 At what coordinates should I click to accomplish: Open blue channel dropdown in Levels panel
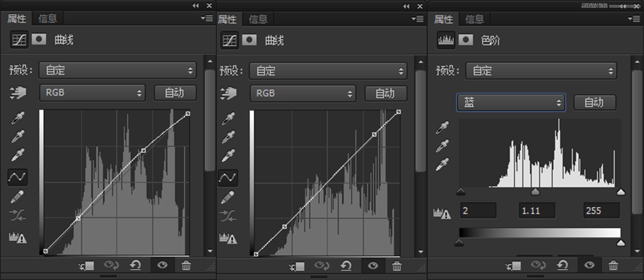pos(511,102)
